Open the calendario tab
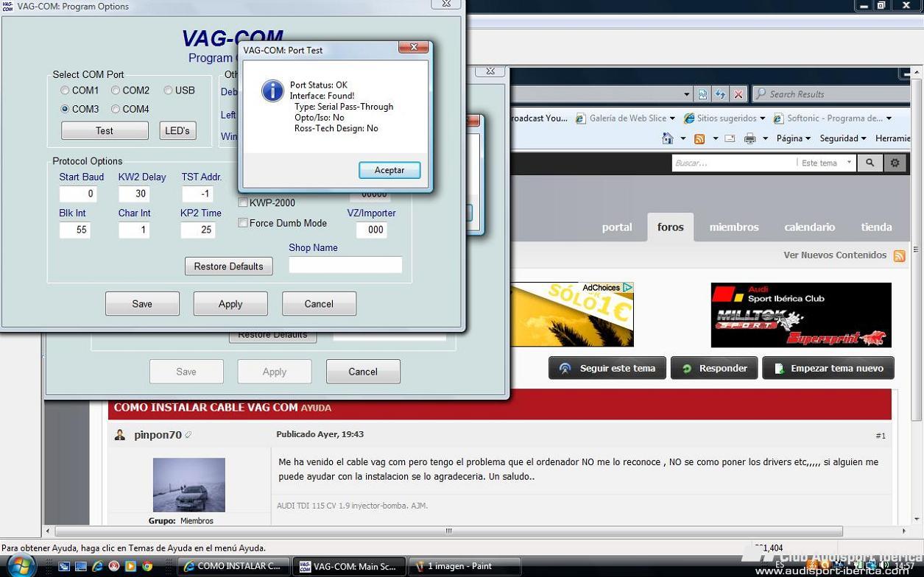 pyautogui.click(x=810, y=227)
